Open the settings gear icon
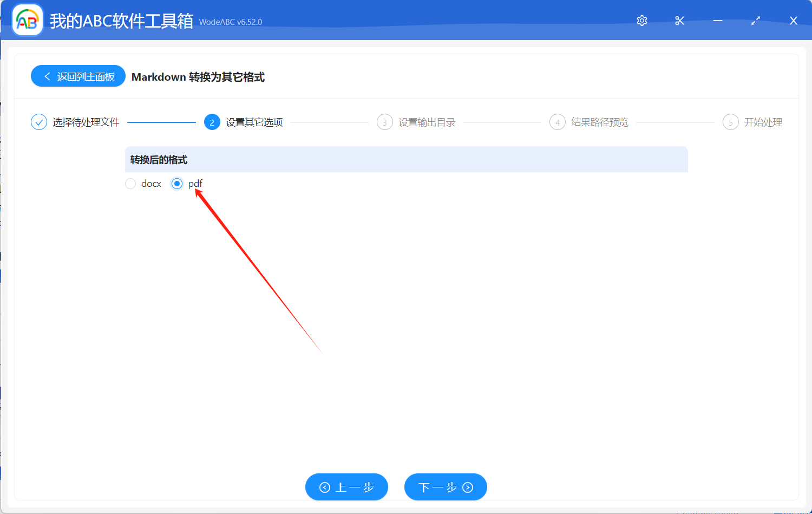This screenshot has height=514, width=812. [641, 21]
